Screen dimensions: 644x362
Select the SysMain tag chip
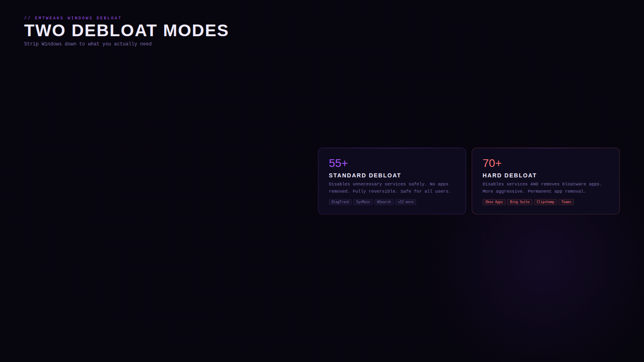(x=363, y=202)
